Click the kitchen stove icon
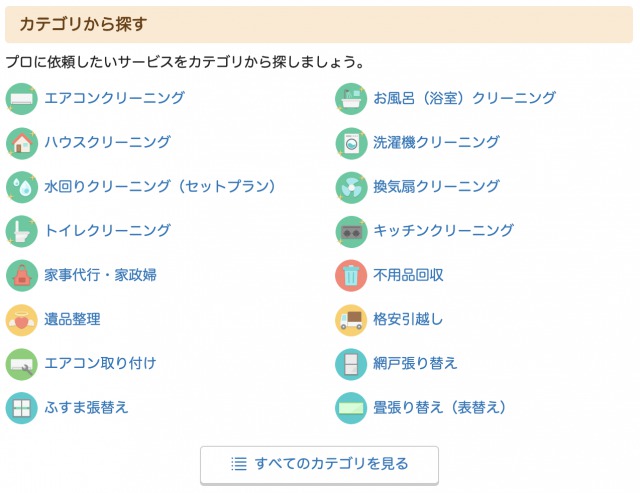This screenshot has width=640, height=493. click(351, 231)
